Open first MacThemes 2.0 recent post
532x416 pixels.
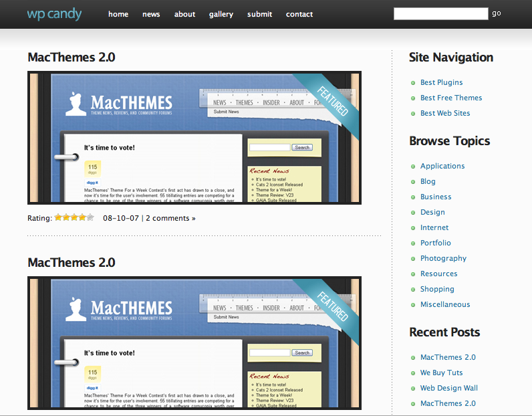448,357
